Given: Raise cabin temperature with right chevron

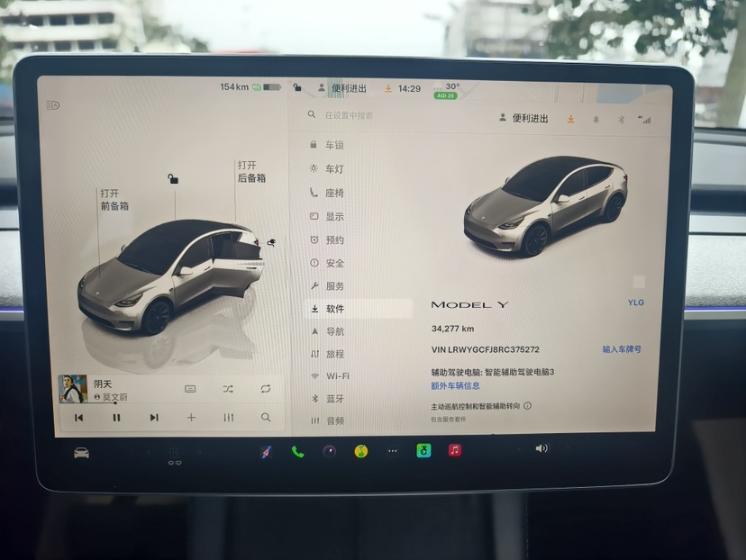Looking at the screenshot, I should (199, 452).
